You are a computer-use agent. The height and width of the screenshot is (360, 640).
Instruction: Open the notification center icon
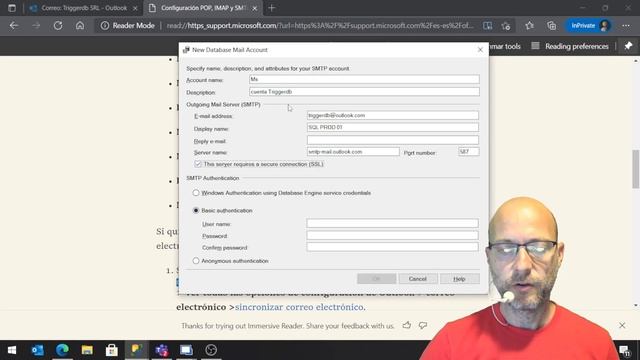624,350
